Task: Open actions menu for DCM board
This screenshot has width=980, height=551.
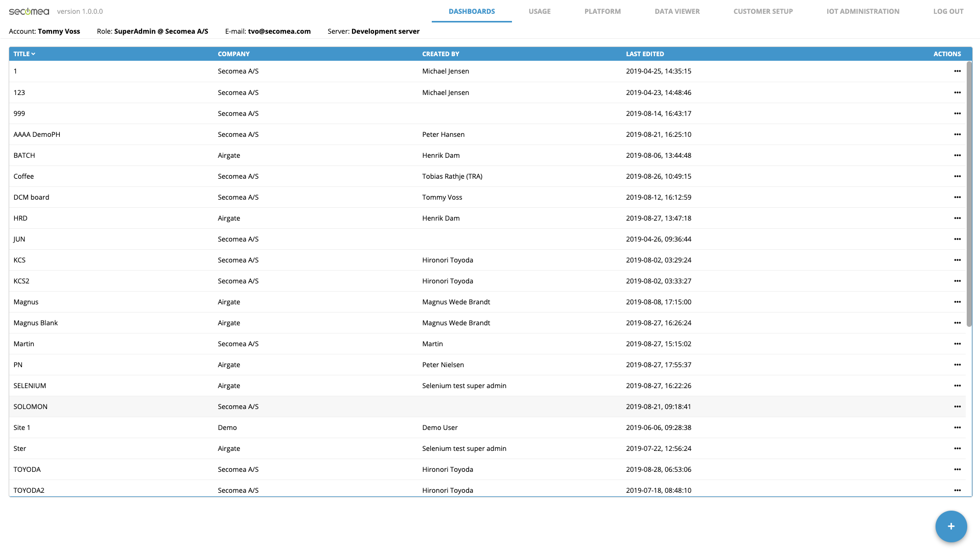Action: coord(957,197)
